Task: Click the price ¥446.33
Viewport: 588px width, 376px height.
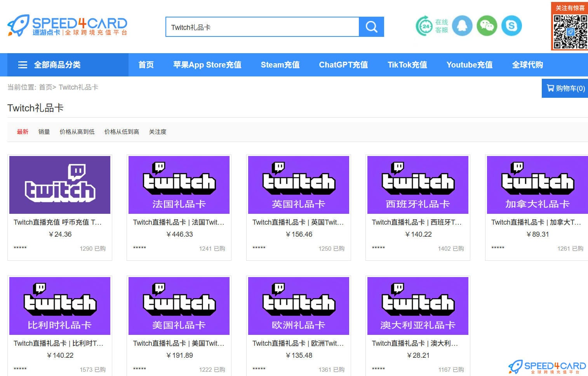Action: point(179,234)
